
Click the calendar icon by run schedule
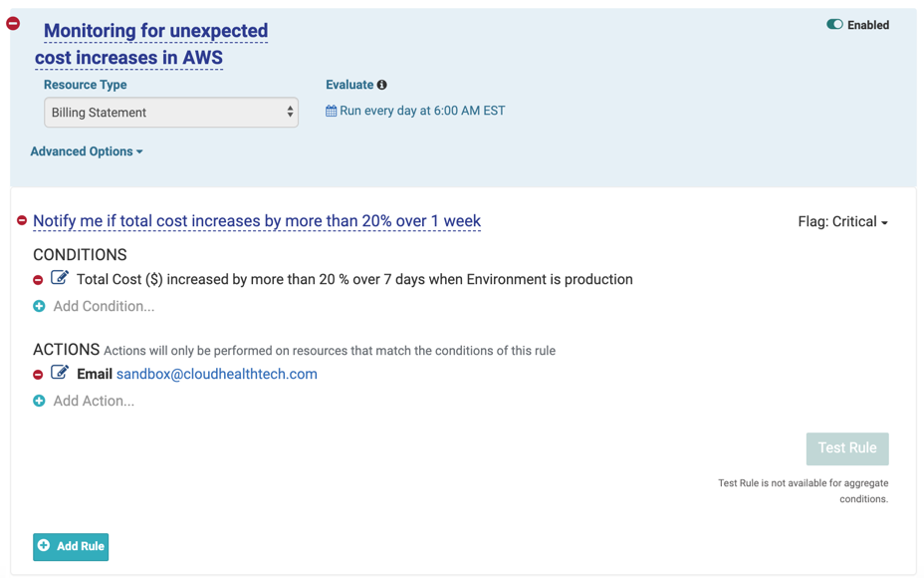332,112
